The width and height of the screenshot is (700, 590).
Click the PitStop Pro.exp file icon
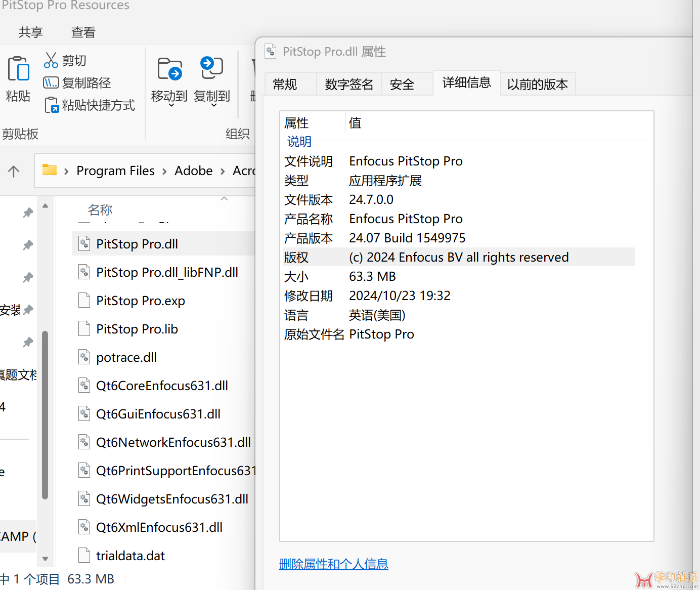point(84,301)
